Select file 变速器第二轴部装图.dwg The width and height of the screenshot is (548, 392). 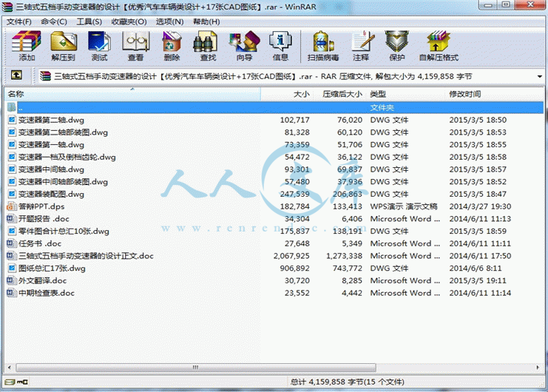point(64,132)
